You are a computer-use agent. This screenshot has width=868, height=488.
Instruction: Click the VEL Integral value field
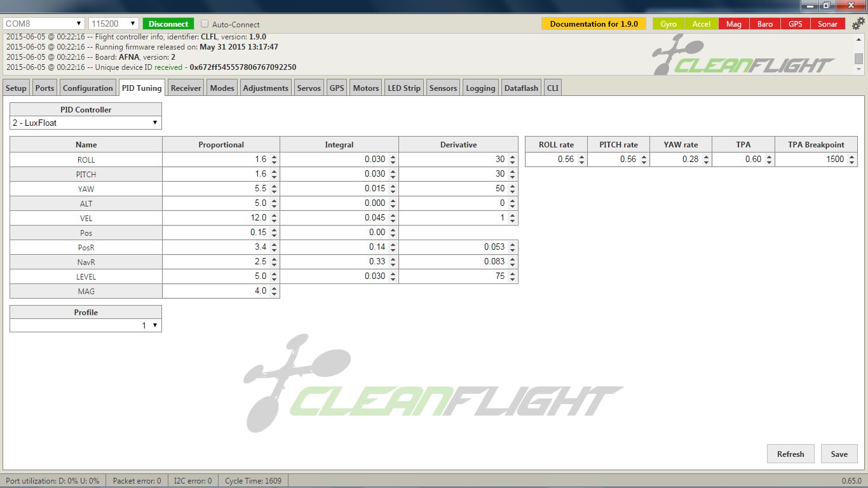tap(339, 218)
